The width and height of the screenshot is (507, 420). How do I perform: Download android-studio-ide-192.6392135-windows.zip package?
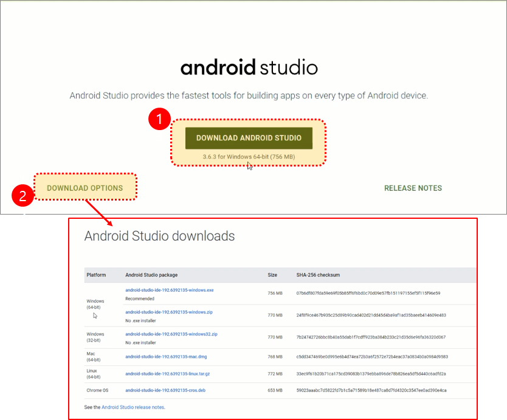(169, 312)
